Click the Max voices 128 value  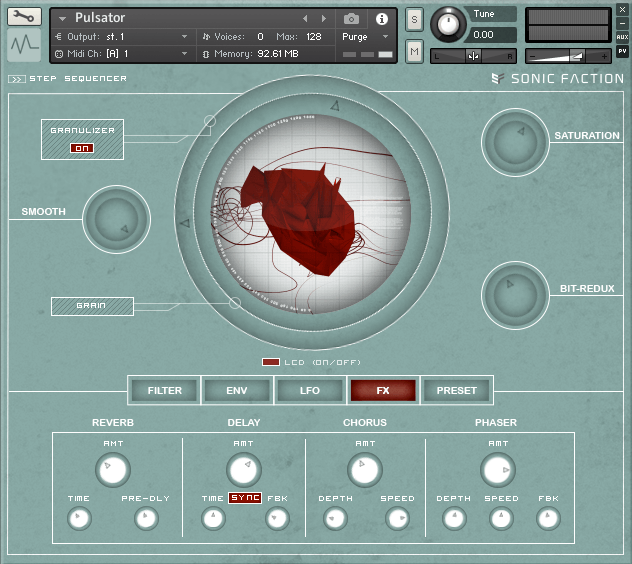pos(314,37)
